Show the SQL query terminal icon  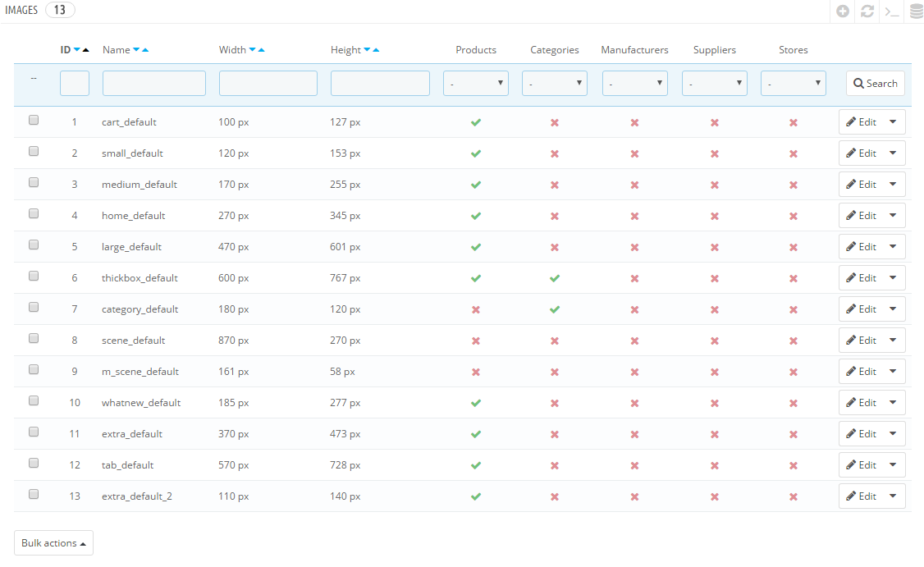[x=891, y=11]
